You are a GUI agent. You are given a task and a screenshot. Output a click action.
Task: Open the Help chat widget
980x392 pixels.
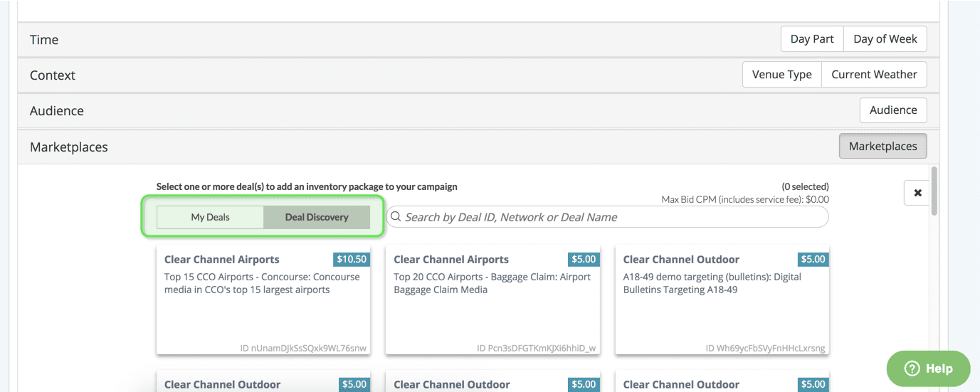(x=928, y=369)
